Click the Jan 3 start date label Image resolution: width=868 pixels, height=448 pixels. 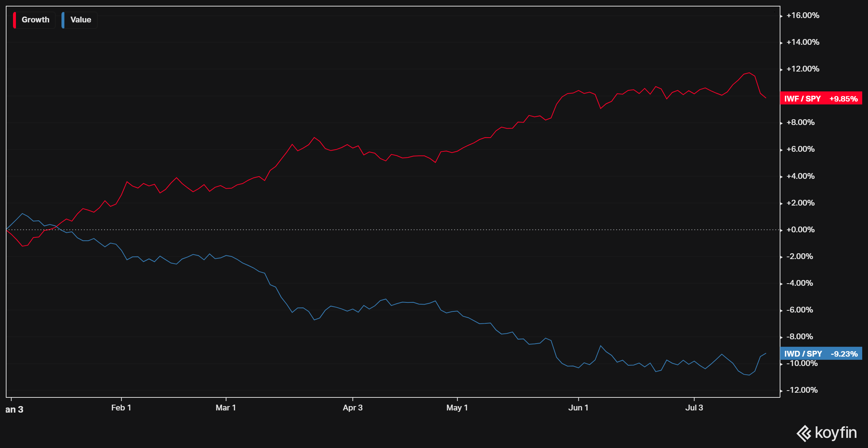14,409
